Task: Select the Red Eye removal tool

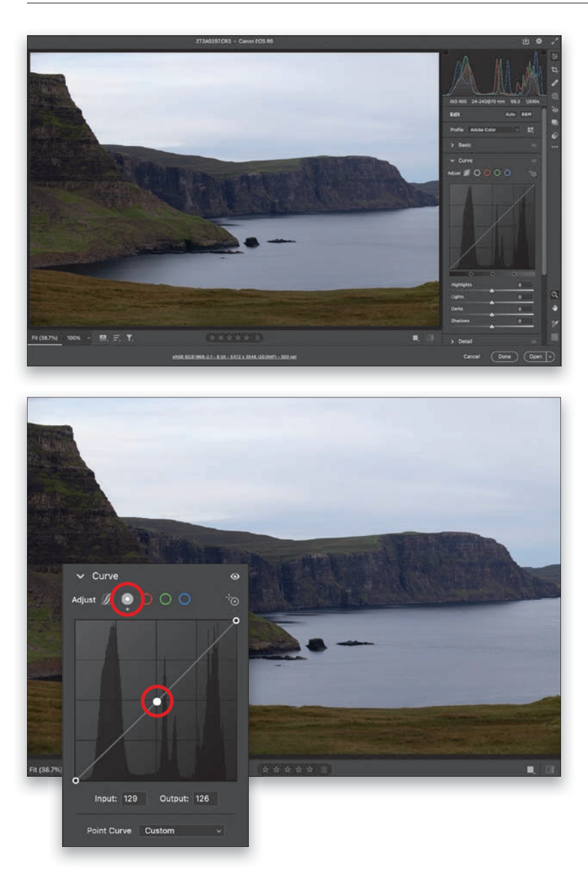Action: point(555,109)
